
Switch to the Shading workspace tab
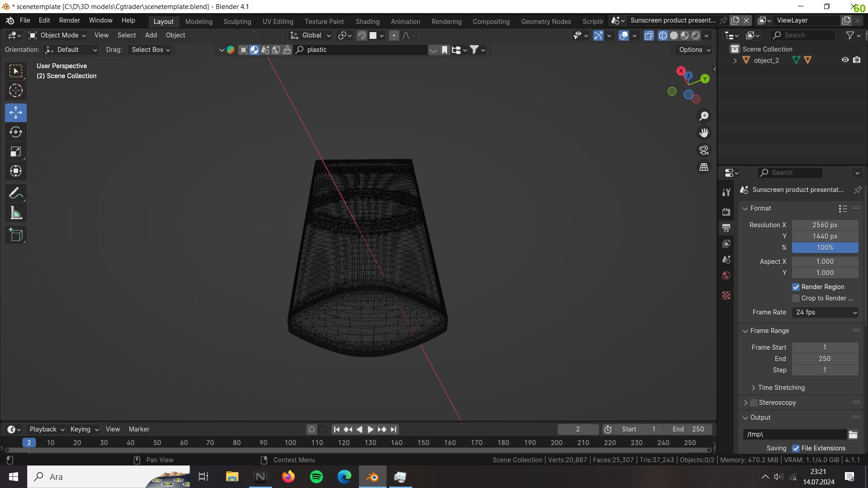pos(367,21)
